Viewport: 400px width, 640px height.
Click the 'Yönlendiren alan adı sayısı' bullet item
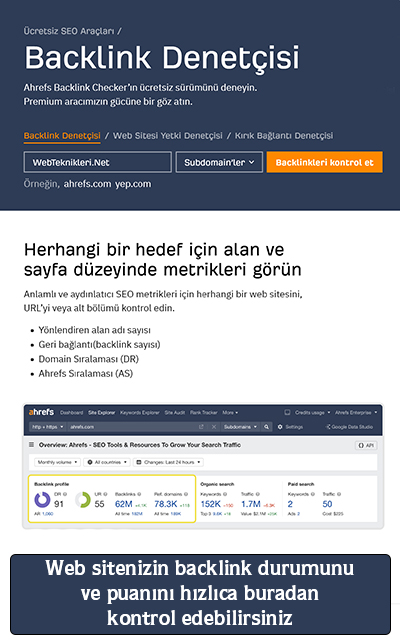(94, 330)
